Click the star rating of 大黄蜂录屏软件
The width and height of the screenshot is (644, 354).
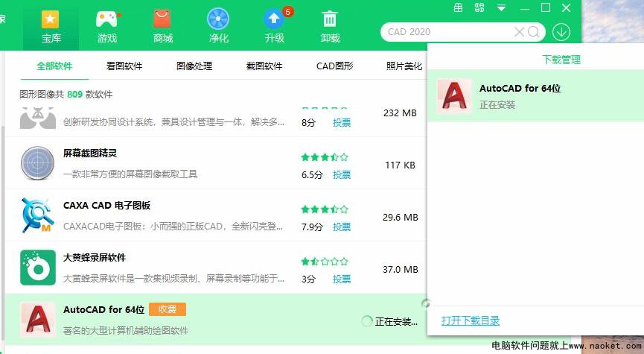(325, 262)
